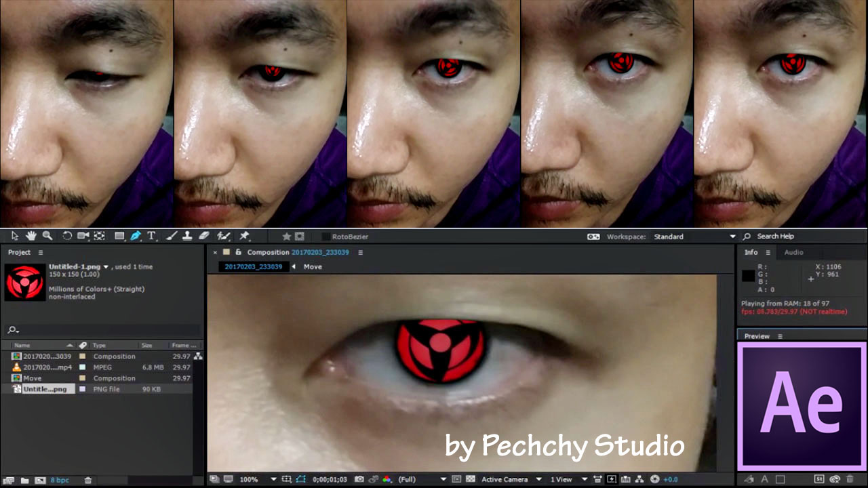The height and width of the screenshot is (488, 868).
Task: Delete selected project item with trash icon
Action: 87,481
